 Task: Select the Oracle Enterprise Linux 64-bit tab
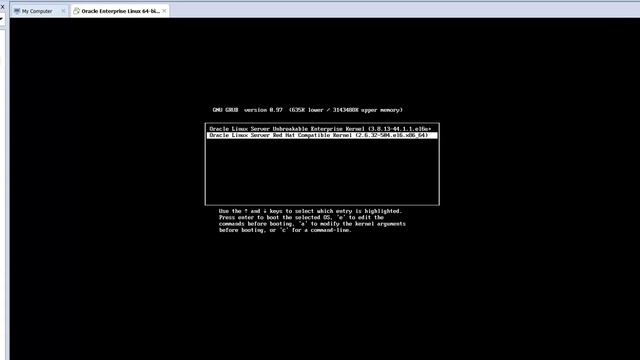click(x=120, y=11)
